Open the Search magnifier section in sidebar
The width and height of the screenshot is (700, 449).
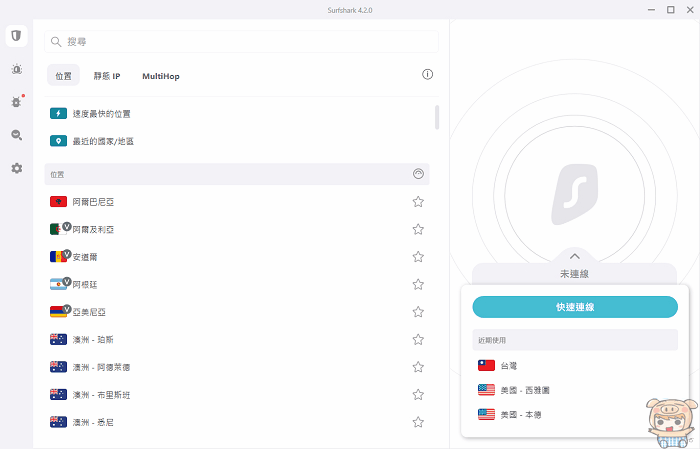click(17, 135)
